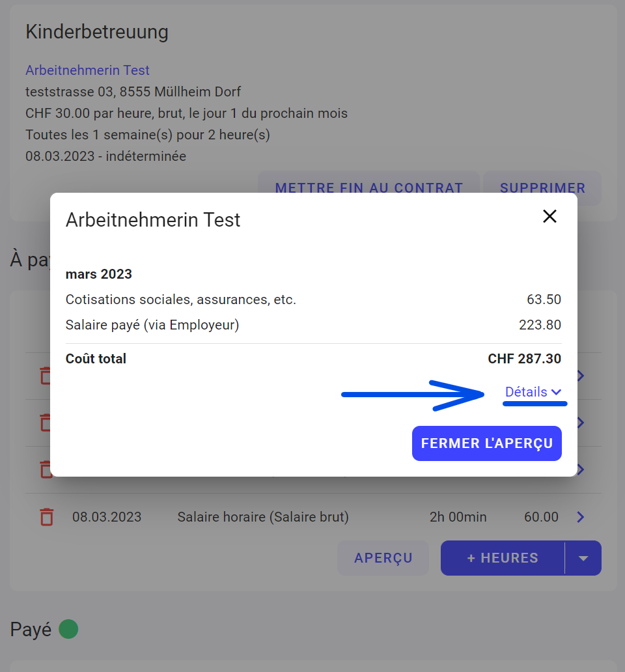This screenshot has height=672, width=625.
Task: Click the APERÇU button below the list
Action: pyautogui.click(x=383, y=558)
